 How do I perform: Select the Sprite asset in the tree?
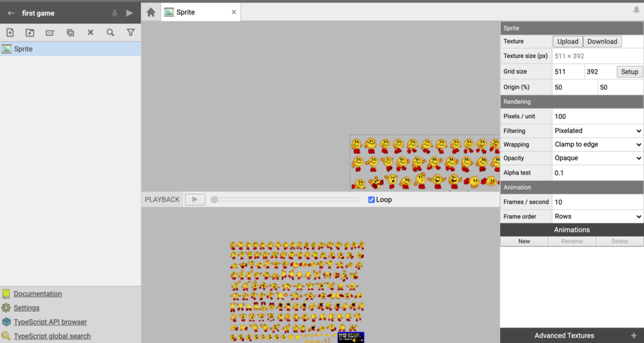(70, 49)
